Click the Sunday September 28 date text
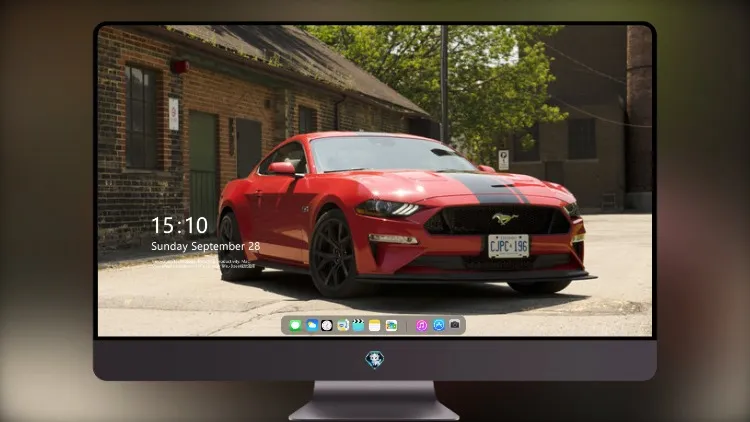Screen dimensions: 750x422 click(206, 246)
